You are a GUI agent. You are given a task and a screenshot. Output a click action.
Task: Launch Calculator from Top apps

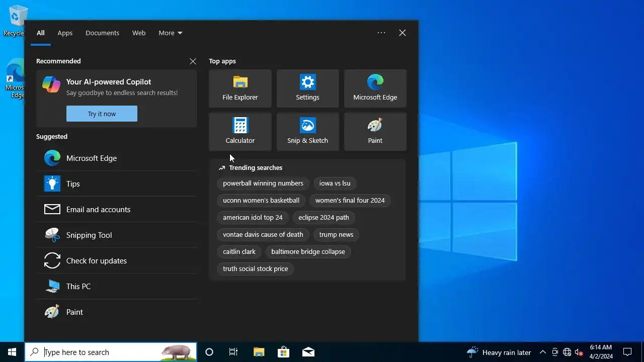[x=240, y=132]
